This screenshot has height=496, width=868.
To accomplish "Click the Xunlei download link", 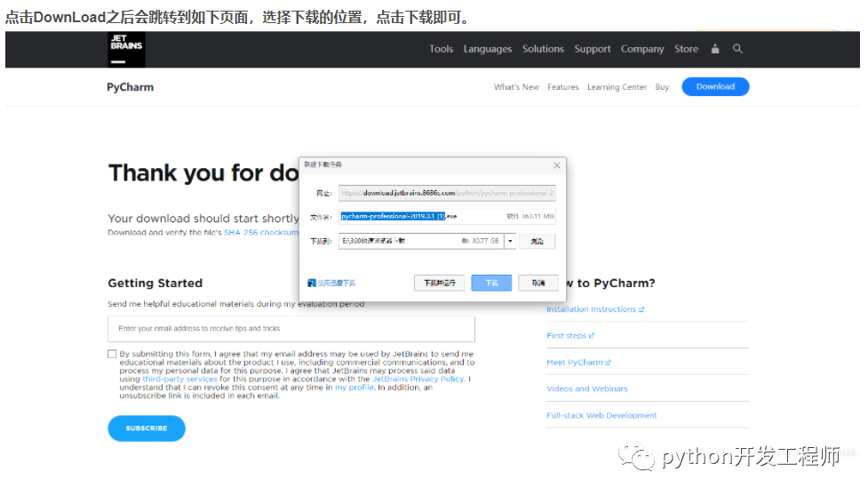I will click(331, 283).
